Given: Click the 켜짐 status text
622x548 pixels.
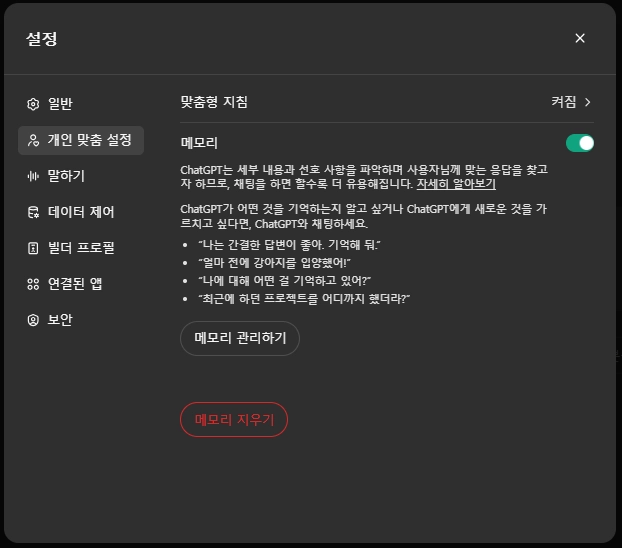Looking at the screenshot, I should pyautogui.click(x=564, y=102).
